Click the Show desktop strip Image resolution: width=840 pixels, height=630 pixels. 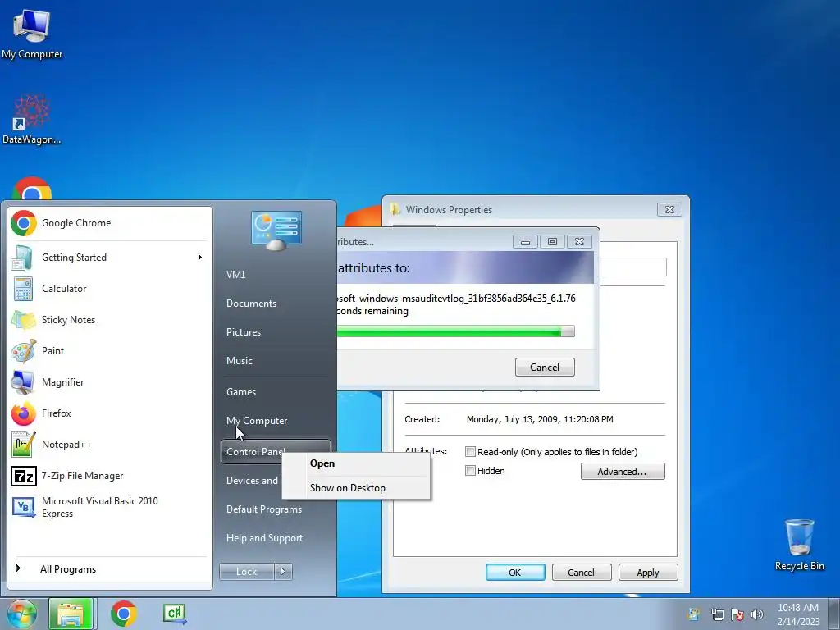(834, 614)
